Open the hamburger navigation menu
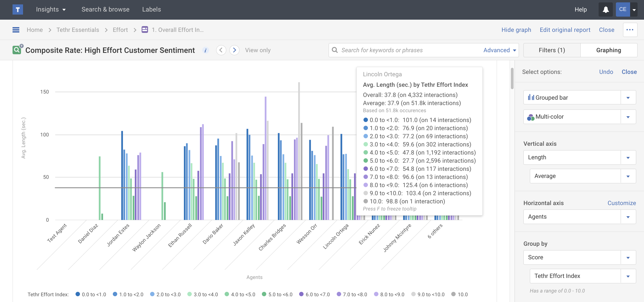The width and height of the screenshot is (644, 302). 16,30
